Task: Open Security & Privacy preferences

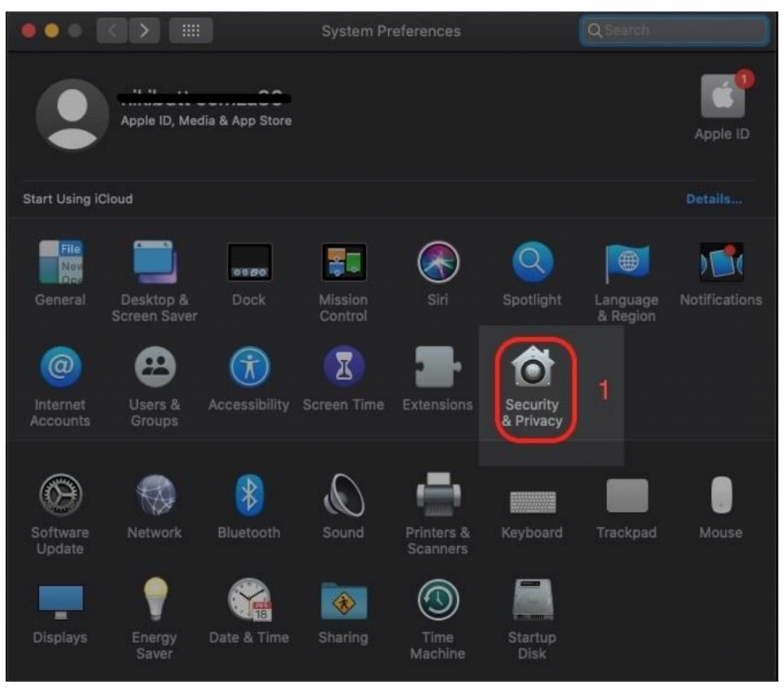Action: (532, 369)
